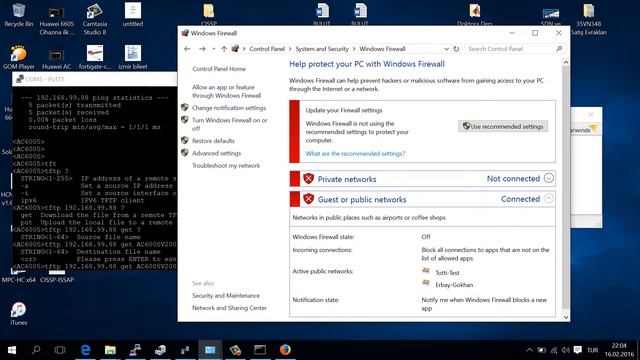Image resolution: width=640 pixels, height=360 pixels.
Task: Show hidden system tray icons
Action: 529,350
